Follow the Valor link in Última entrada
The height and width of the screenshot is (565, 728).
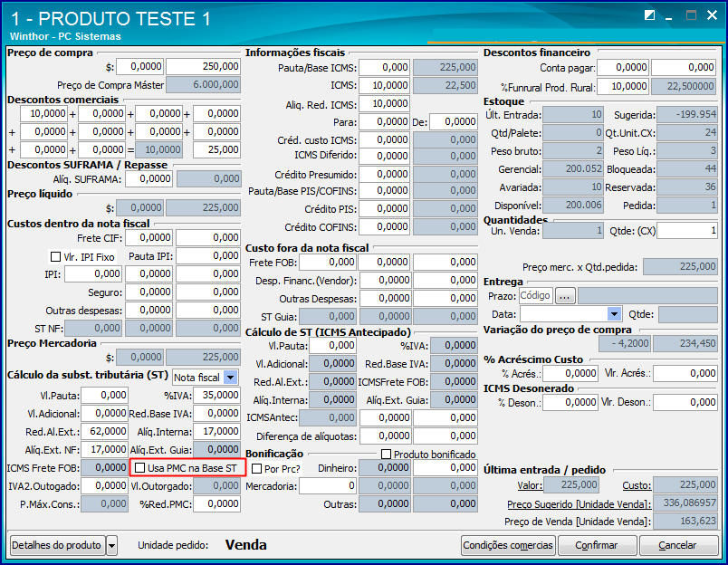pos(530,485)
